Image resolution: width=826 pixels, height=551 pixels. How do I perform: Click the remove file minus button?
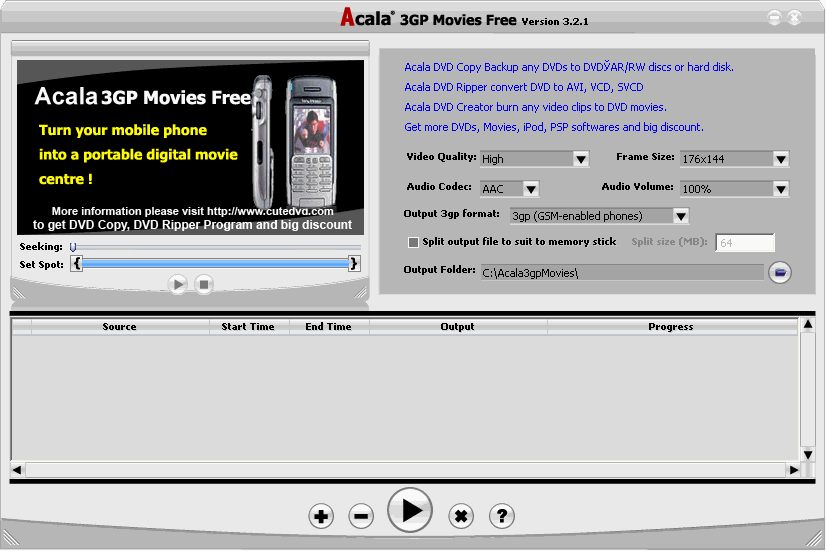pyautogui.click(x=361, y=516)
